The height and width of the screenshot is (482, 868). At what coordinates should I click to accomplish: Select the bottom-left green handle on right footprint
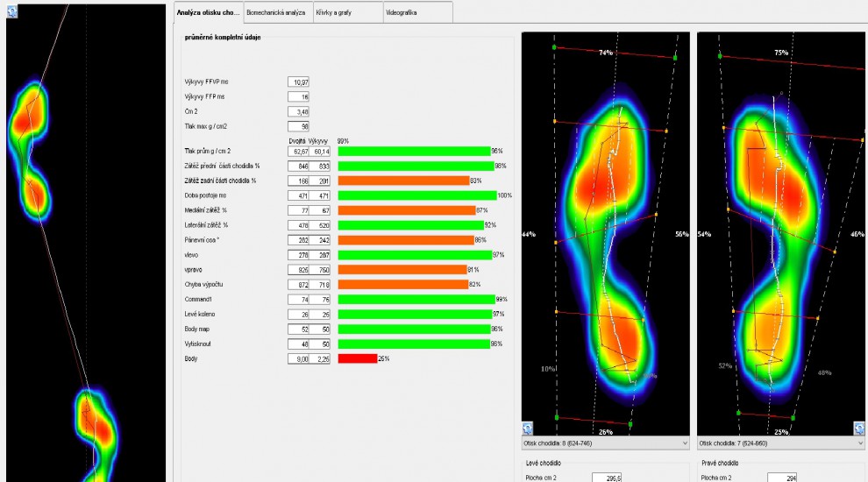739,413
